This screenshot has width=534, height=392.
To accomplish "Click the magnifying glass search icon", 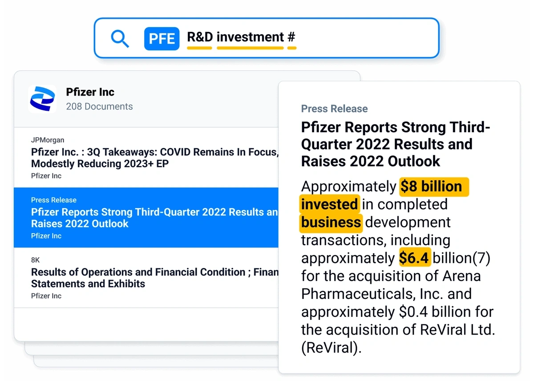I will 120,39.
